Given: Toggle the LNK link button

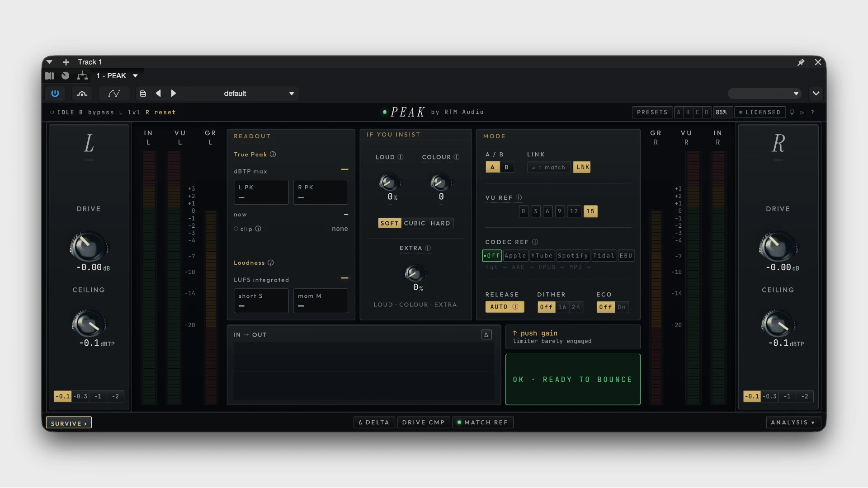Looking at the screenshot, I should pyautogui.click(x=582, y=167).
